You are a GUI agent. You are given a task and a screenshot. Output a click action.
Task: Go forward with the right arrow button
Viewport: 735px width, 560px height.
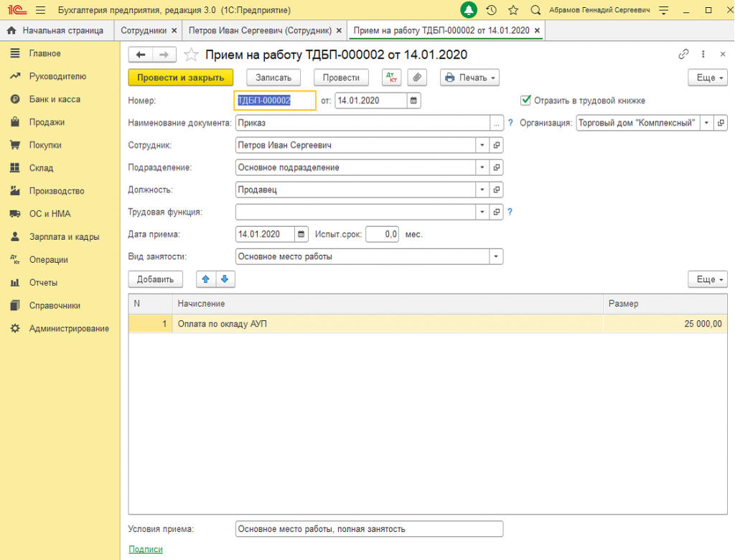tap(164, 55)
